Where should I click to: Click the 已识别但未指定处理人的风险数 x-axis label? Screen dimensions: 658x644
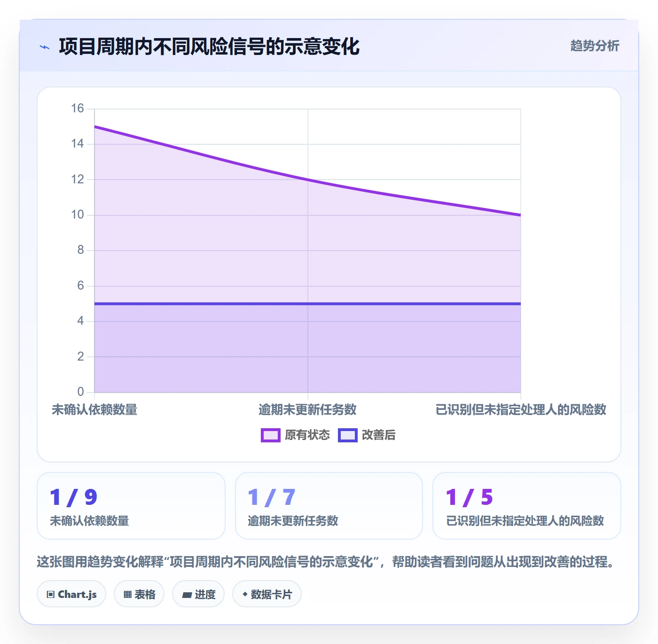pyautogui.click(x=521, y=410)
